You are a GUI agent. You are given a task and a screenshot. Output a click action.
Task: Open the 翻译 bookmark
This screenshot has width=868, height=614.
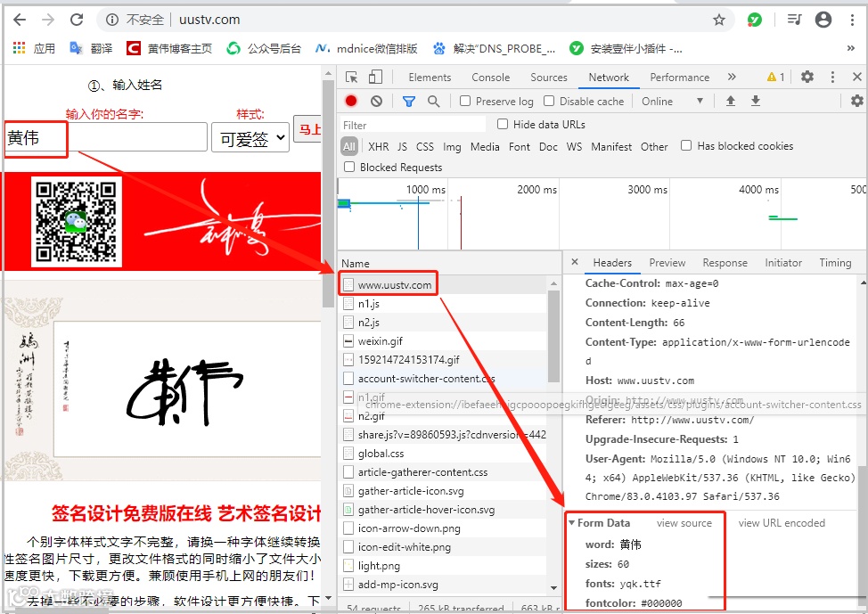91,49
